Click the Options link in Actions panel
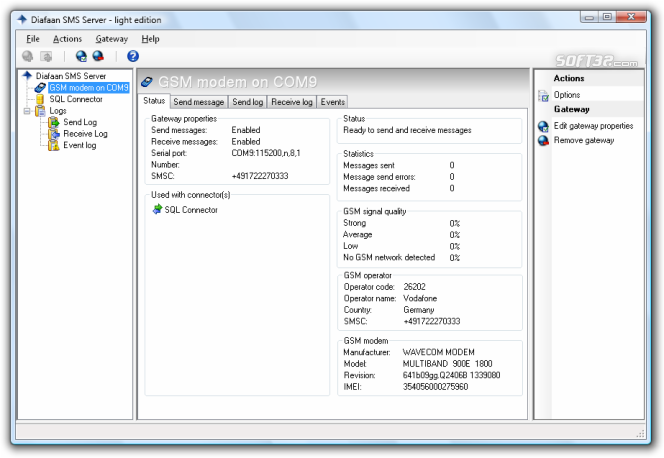Image resolution: width=664 pixels, height=458 pixels. tap(567, 95)
